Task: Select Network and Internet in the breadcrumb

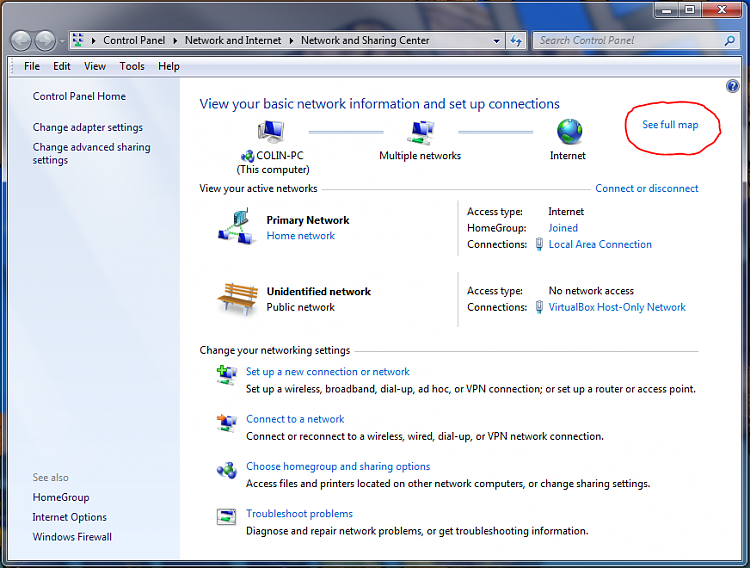Action: pyautogui.click(x=233, y=40)
